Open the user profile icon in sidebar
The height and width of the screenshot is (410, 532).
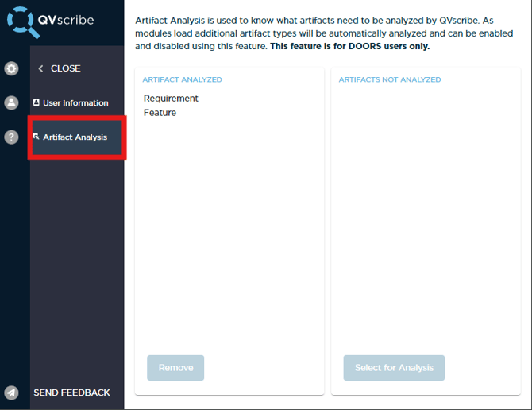click(x=11, y=103)
